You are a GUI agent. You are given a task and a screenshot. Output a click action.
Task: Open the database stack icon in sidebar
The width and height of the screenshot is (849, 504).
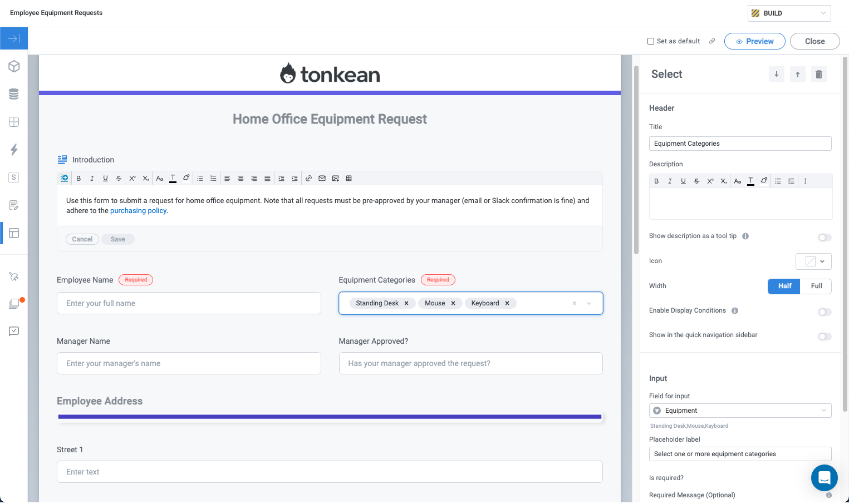[x=14, y=94]
